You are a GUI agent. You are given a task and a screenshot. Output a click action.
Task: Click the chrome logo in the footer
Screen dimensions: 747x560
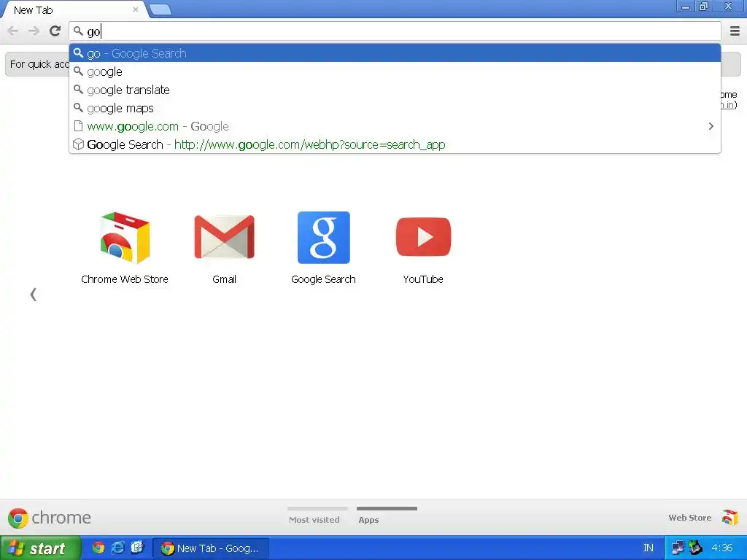click(50, 518)
